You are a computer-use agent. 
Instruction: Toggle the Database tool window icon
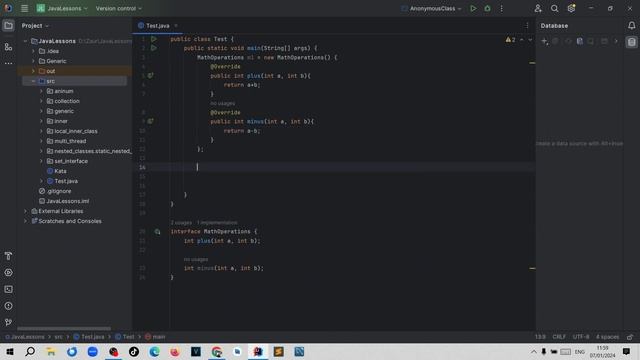point(631,42)
